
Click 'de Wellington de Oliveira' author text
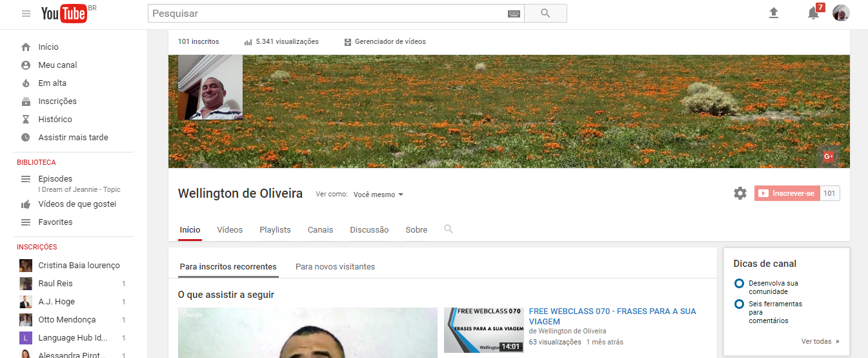[x=567, y=332]
